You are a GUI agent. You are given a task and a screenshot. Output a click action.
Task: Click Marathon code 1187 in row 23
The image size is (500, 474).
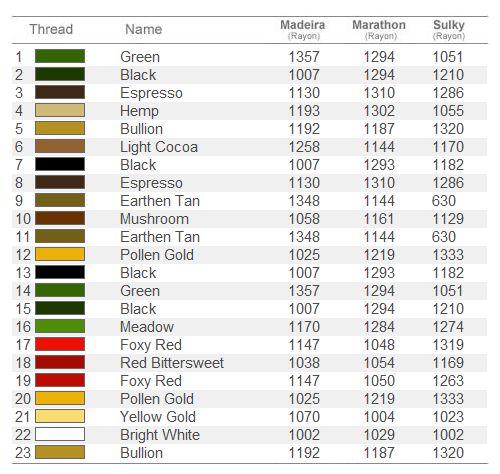tap(379, 453)
